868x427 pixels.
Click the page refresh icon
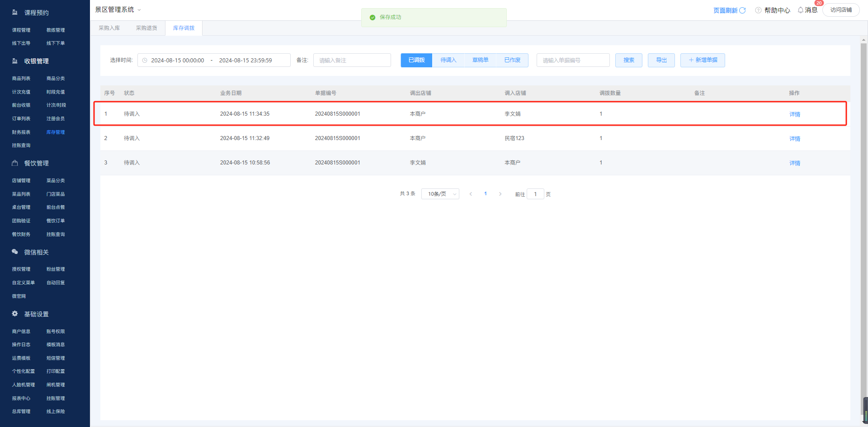point(742,10)
